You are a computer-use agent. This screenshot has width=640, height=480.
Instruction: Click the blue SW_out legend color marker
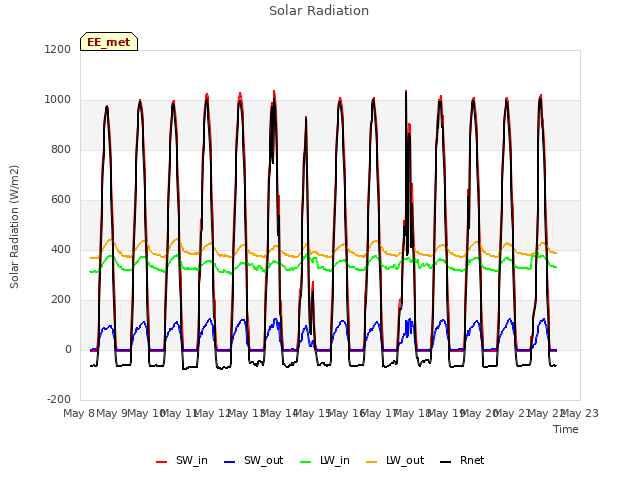(x=230, y=462)
